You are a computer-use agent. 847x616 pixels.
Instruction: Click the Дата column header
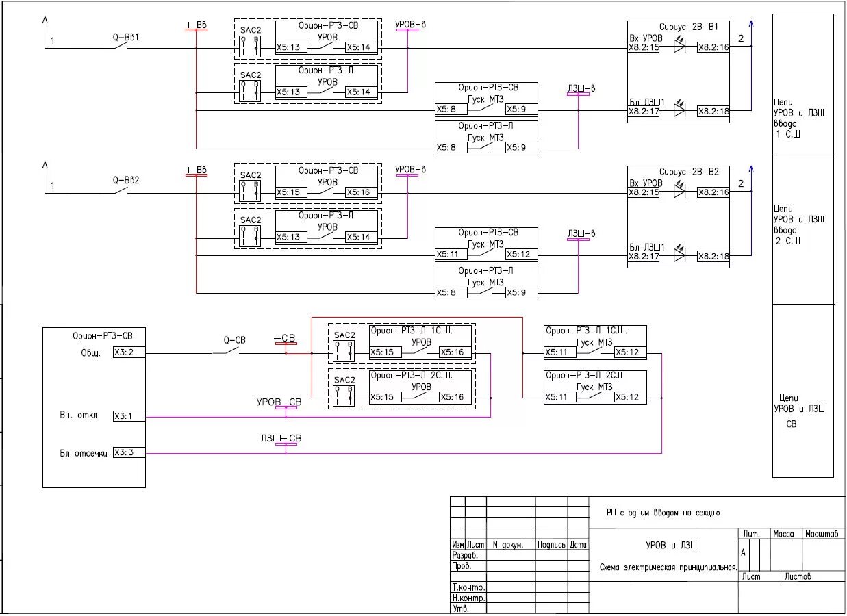pos(578,545)
